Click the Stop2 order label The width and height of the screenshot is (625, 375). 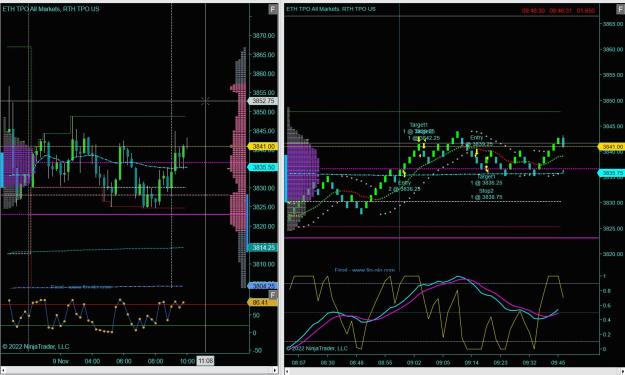click(486, 191)
